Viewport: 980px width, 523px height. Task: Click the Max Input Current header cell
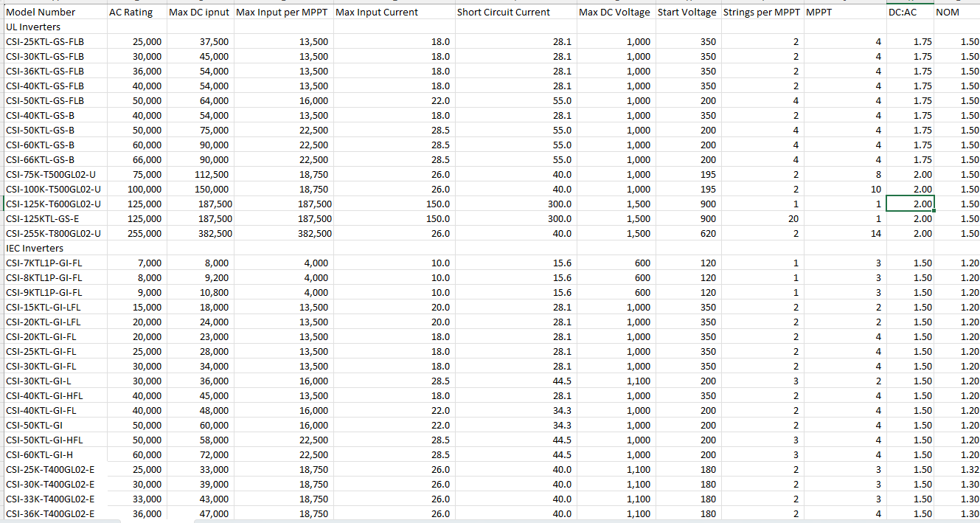[377, 13]
